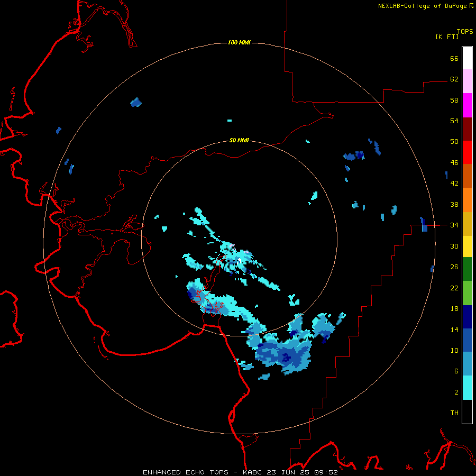This screenshot has height=476, width=476.
Task: Click the 62 legend value
Action: pos(454,79)
